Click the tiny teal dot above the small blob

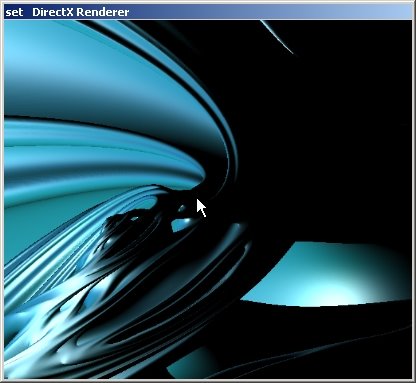pos(182,209)
